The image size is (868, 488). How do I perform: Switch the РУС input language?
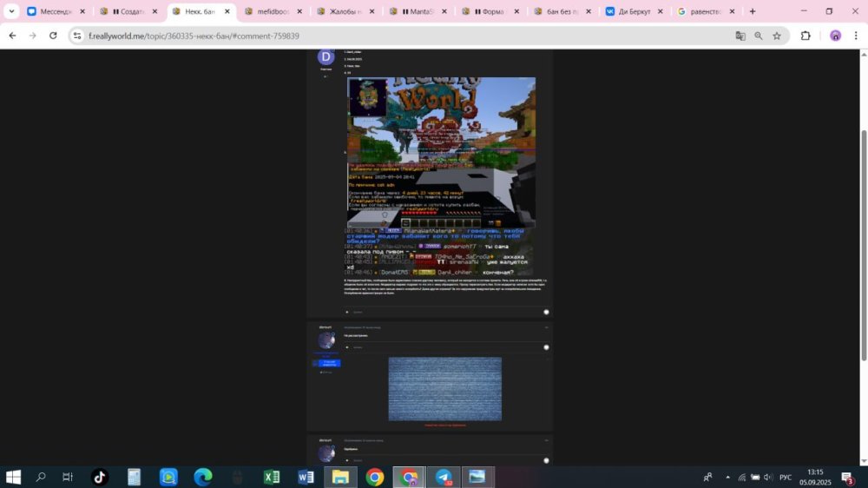[786, 477]
